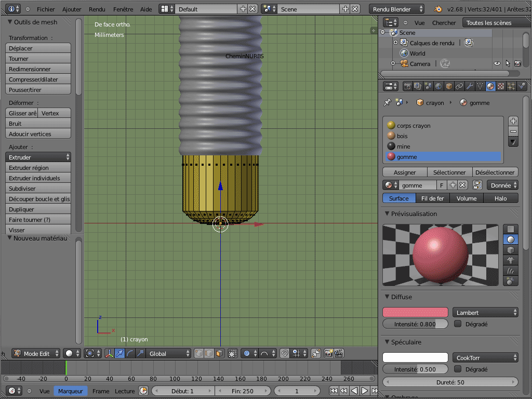Viewport: 532px width, 399px height.
Task: Open the Render properties tab icon
Action: 407,87
